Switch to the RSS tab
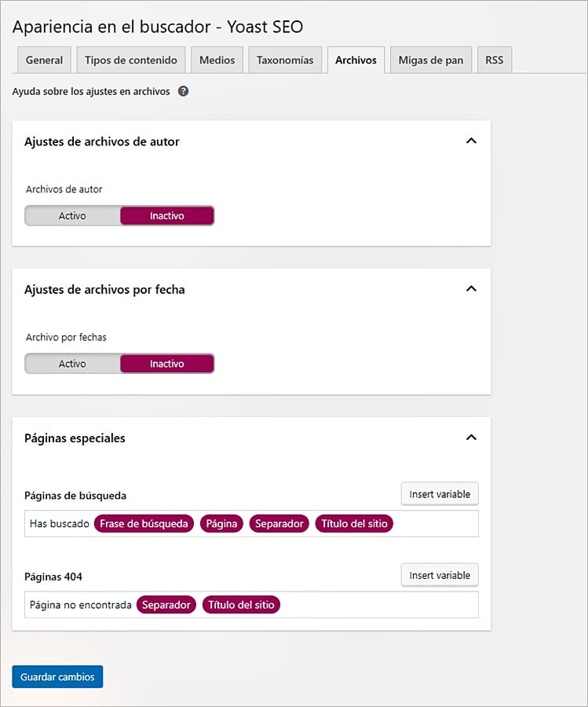 click(x=494, y=60)
